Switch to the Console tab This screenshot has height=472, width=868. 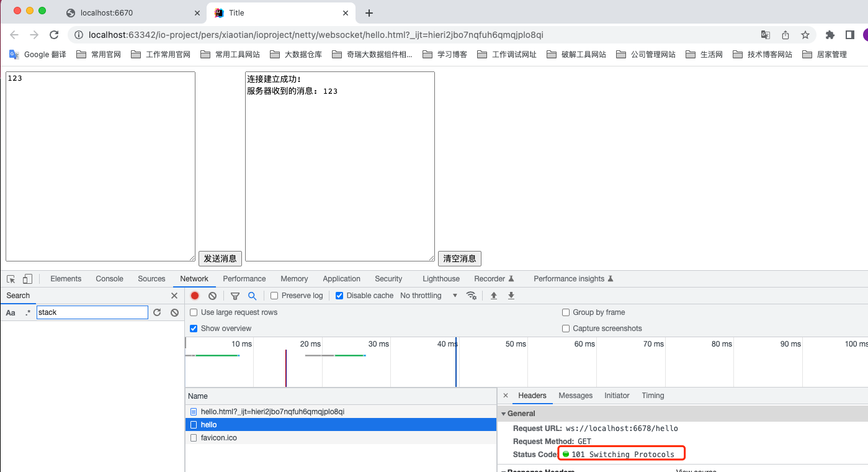click(x=109, y=279)
